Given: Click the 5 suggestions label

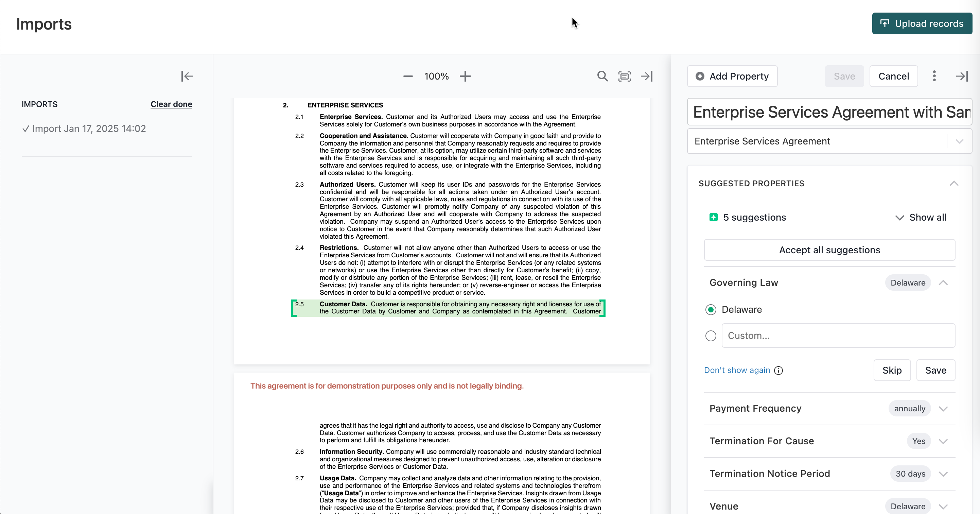Looking at the screenshot, I should coord(754,217).
